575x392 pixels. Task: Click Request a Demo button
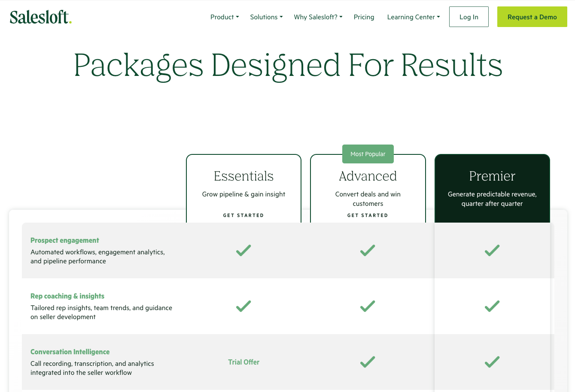(x=532, y=17)
